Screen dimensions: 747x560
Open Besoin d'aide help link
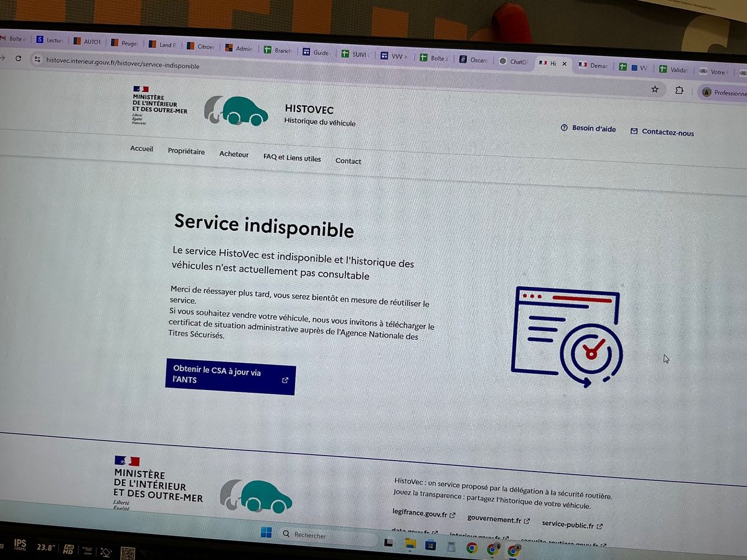tap(588, 128)
